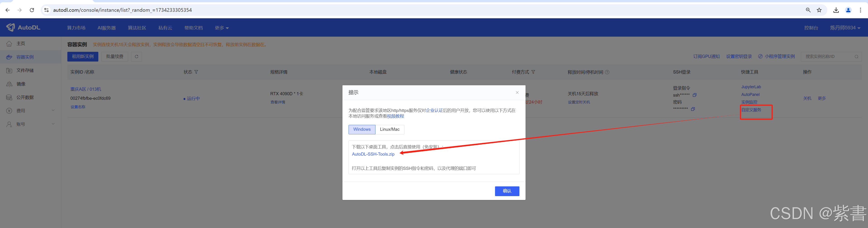This screenshot has height=228, width=868.
Task: Open the browser profile avatar
Action: point(848,10)
